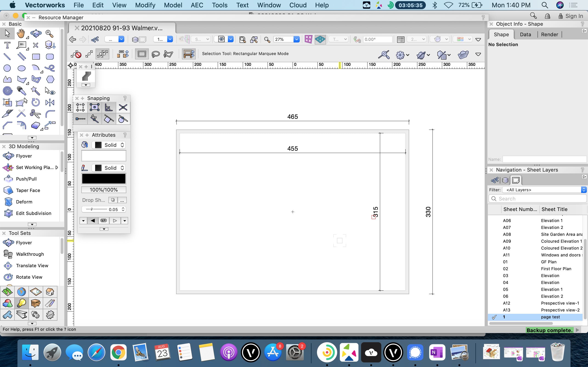The width and height of the screenshot is (588, 367).
Task: Open the AEC menu
Action: click(x=197, y=5)
